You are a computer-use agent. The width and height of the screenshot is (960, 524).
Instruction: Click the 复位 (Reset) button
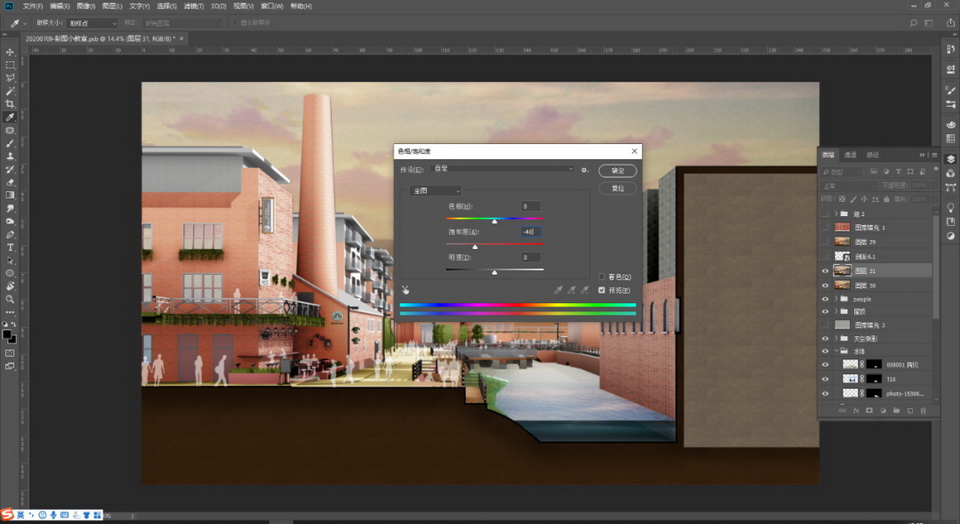point(617,187)
